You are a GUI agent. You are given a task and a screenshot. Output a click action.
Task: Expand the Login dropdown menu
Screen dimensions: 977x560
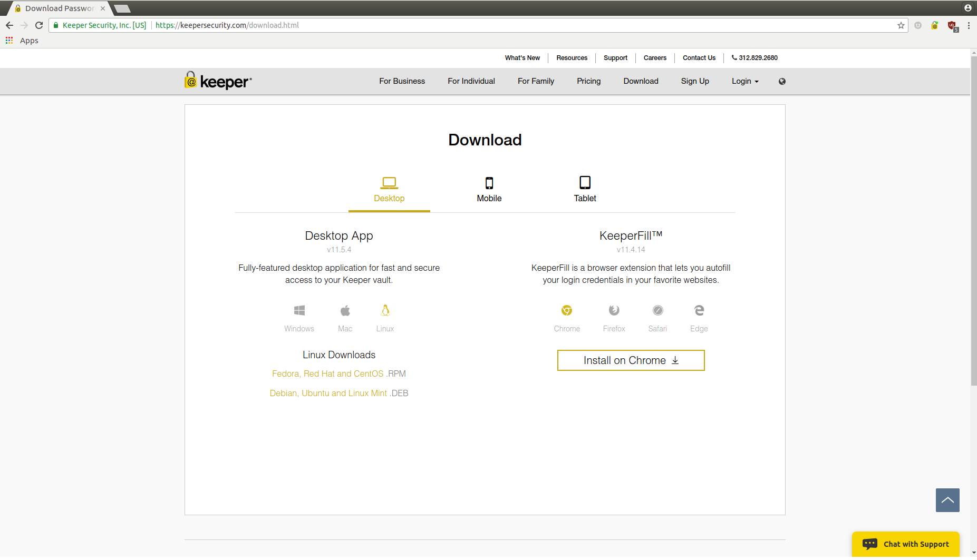click(x=744, y=81)
